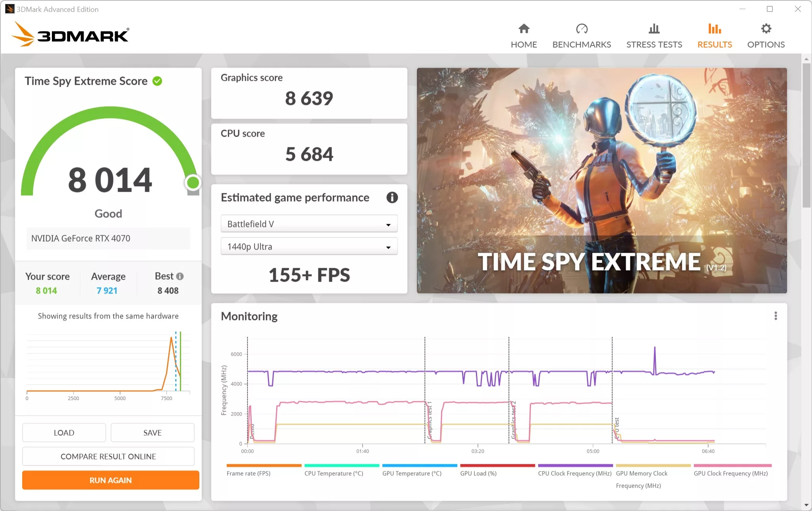
Task: Toggle the CPU Temperature legend
Action: 334,473
